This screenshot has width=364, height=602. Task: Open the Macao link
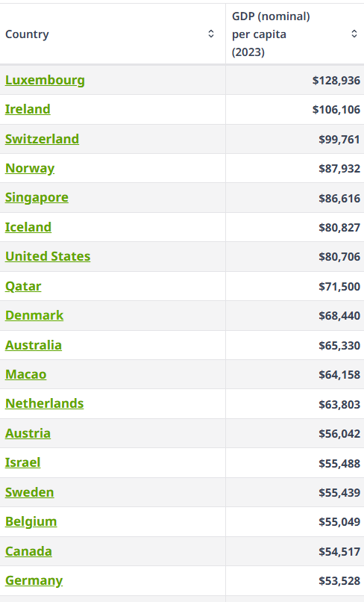25,374
